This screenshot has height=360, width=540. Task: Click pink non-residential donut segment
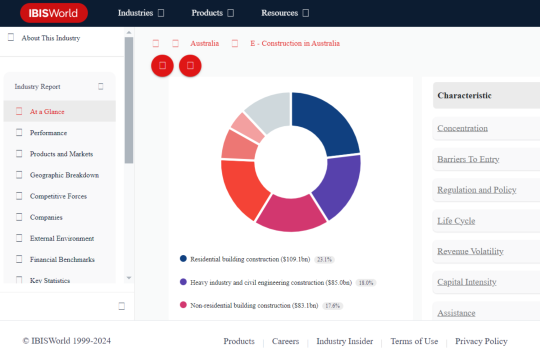point(291,214)
